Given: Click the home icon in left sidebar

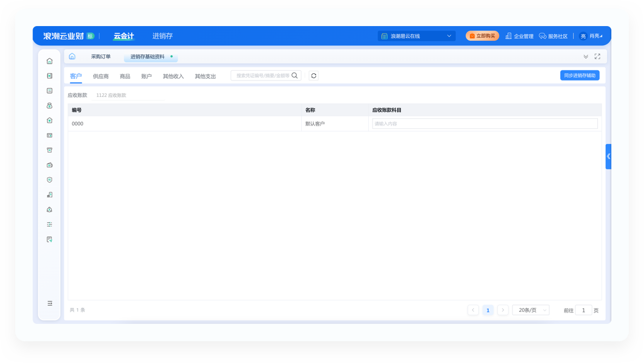Looking at the screenshot, I should pyautogui.click(x=49, y=61).
